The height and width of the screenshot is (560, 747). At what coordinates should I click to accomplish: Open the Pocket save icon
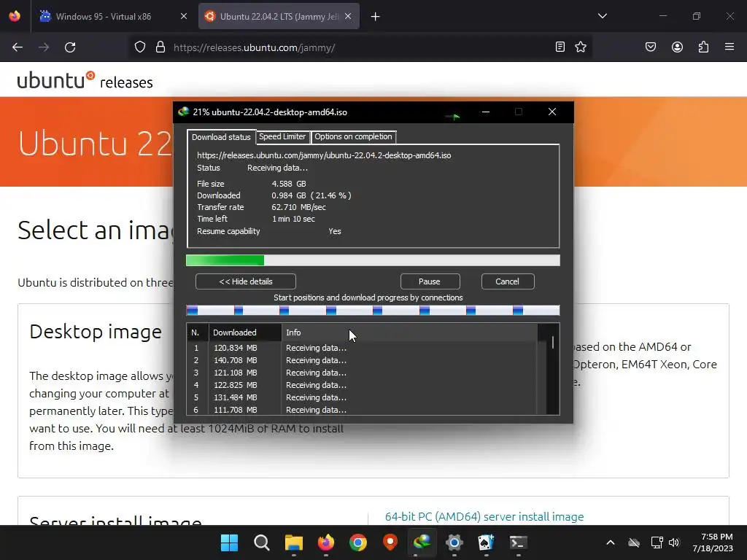click(650, 47)
